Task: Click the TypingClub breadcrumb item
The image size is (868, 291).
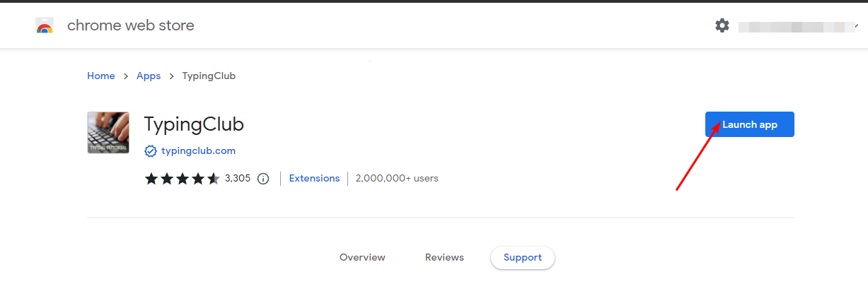Action: tap(209, 76)
